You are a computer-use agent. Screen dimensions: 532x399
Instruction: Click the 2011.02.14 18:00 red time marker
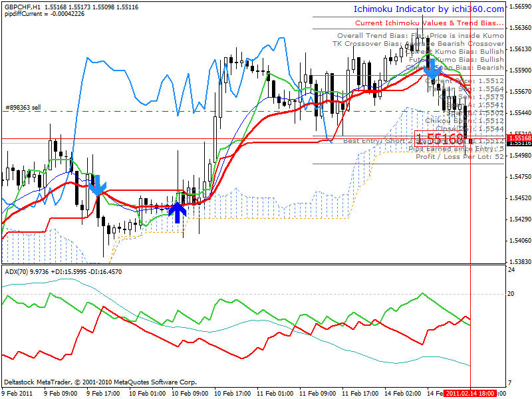pos(470,393)
